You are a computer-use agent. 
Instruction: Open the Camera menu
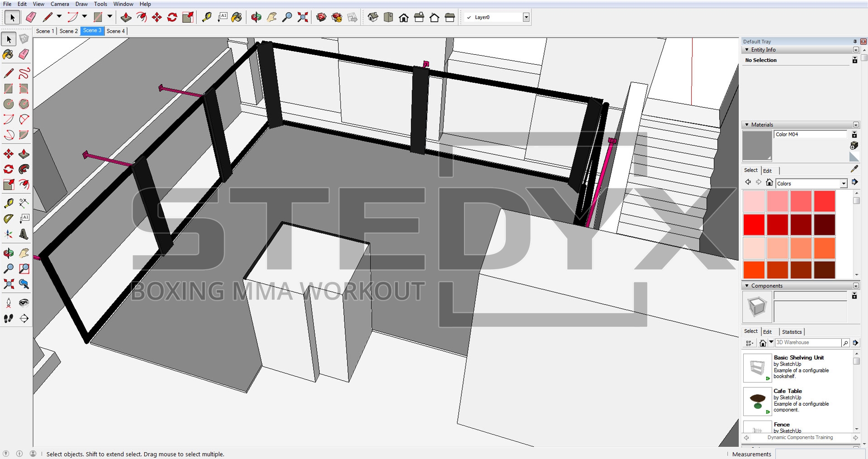click(60, 4)
